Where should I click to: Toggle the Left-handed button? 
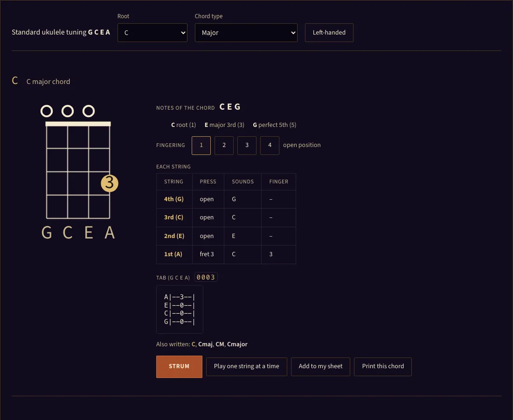click(329, 33)
